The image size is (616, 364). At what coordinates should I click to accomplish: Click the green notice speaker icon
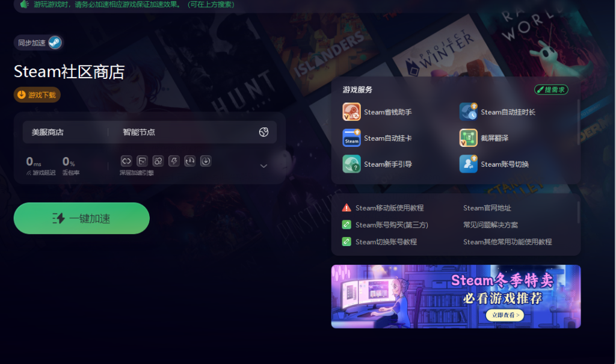(x=24, y=4)
